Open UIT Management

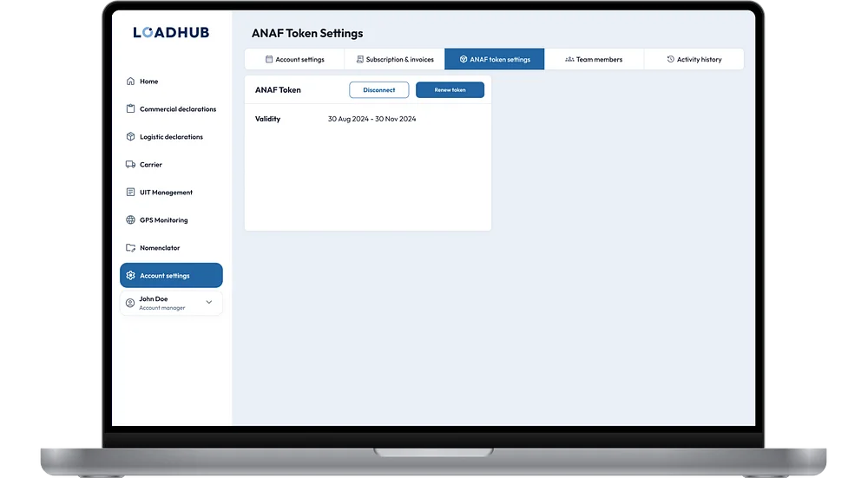pos(171,192)
